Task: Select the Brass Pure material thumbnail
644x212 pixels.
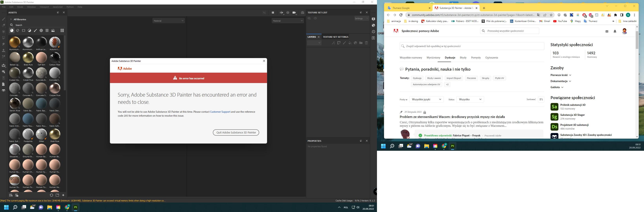Action: [28, 58]
